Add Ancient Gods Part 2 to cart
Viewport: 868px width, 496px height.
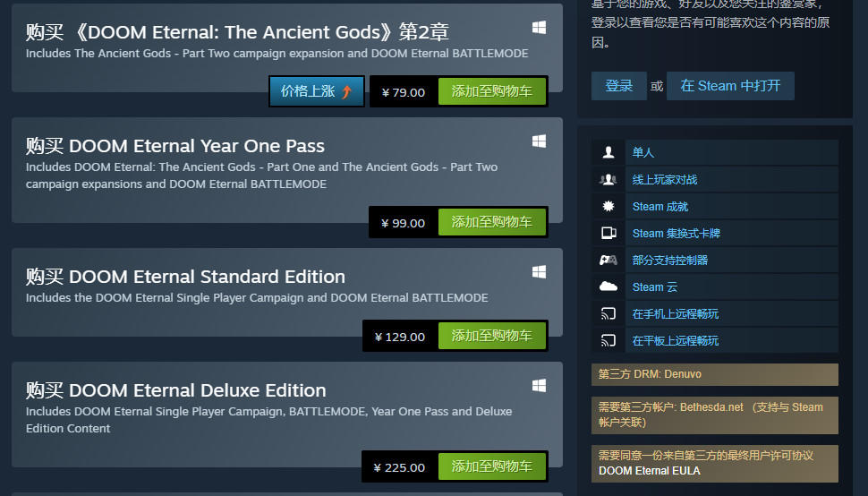coord(491,91)
